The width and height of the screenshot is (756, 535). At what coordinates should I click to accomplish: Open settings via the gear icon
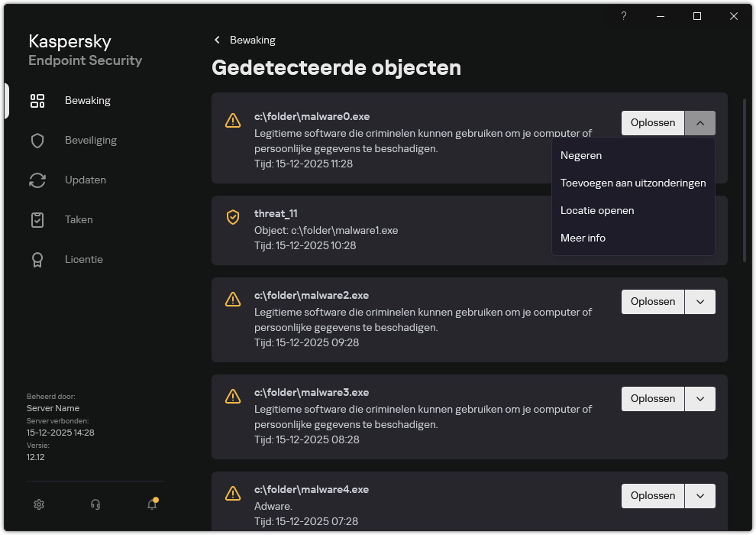coord(39,504)
